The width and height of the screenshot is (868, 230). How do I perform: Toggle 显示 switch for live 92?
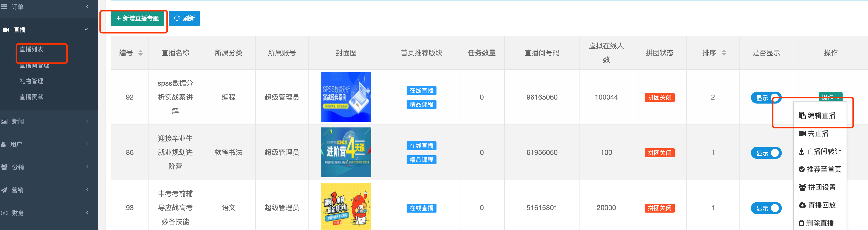766,98
